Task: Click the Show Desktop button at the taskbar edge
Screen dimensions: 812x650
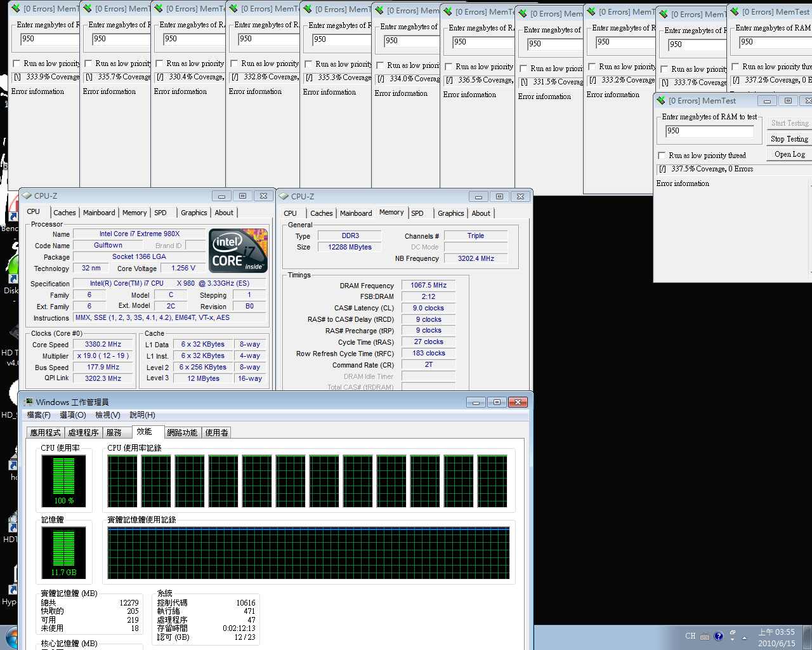Action: [808, 637]
